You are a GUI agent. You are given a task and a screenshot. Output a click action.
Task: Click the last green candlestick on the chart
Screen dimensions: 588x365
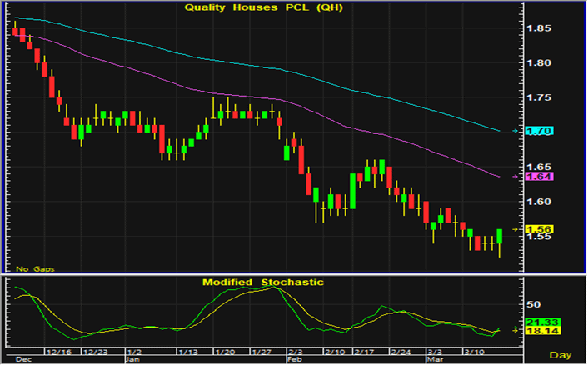point(500,236)
